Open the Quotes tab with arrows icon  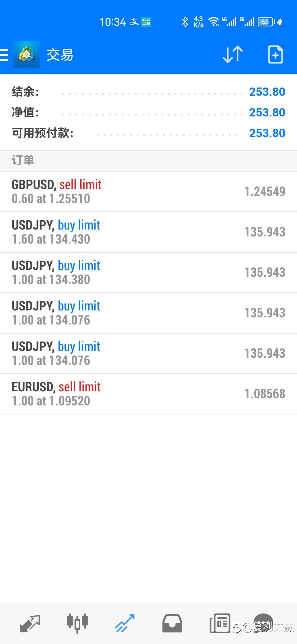pyautogui.click(x=30, y=623)
